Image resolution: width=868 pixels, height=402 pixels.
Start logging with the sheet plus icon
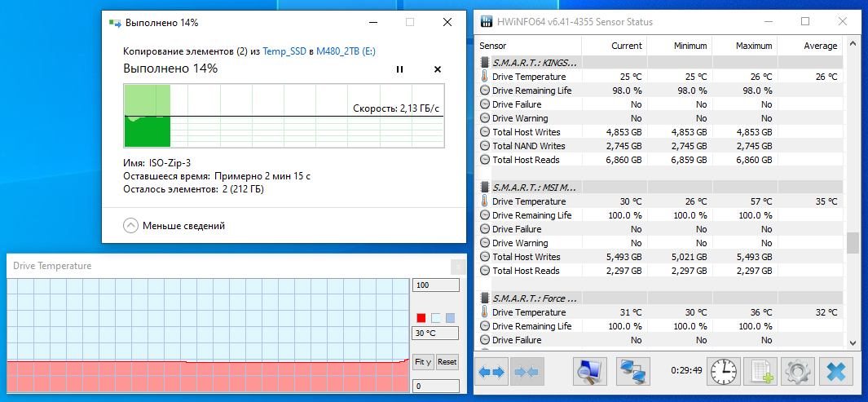[761, 372]
